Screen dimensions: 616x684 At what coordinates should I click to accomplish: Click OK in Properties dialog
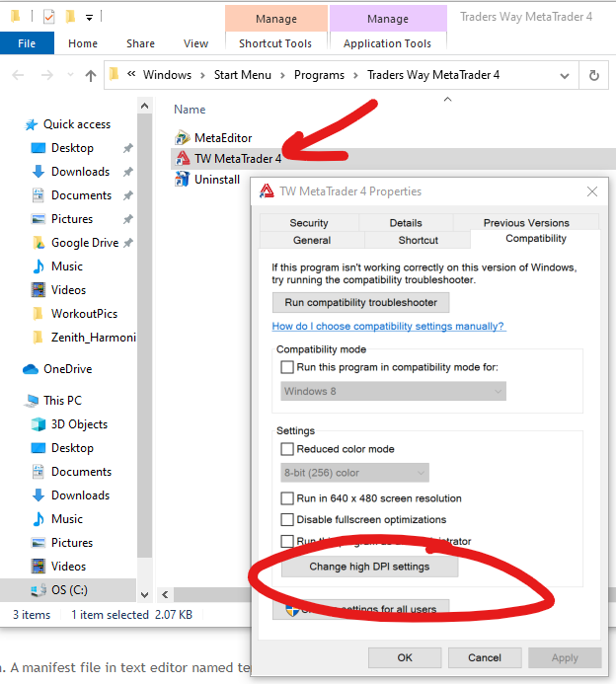pyautogui.click(x=405, y=657)
